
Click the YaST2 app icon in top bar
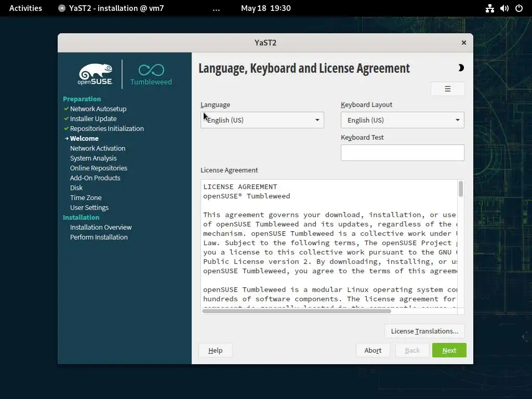61,8
